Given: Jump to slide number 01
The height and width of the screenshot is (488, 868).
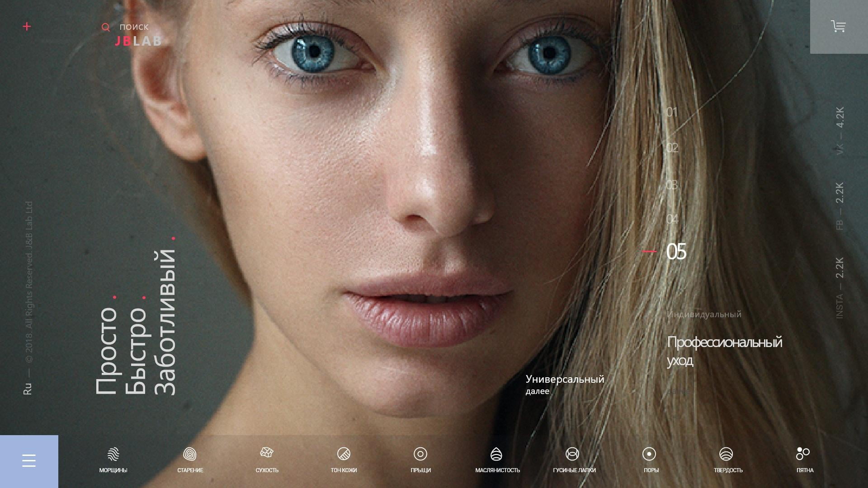Looking at the screenshot, I should 672,112.
